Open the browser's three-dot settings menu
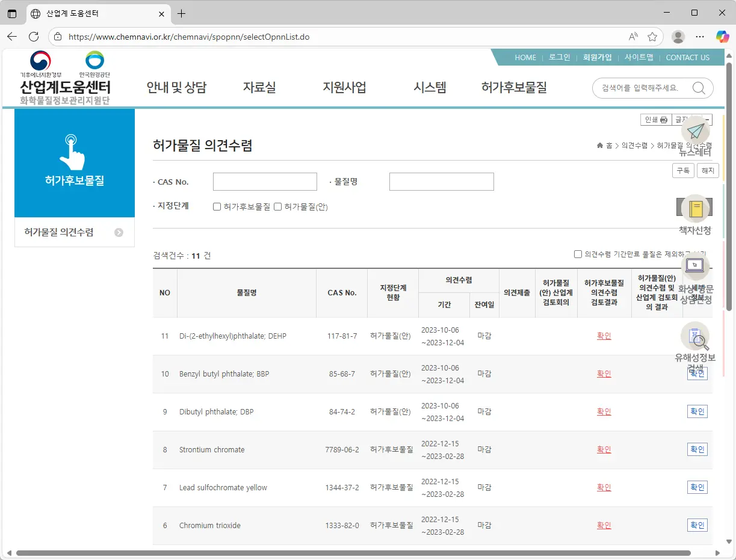 point(699,36)
